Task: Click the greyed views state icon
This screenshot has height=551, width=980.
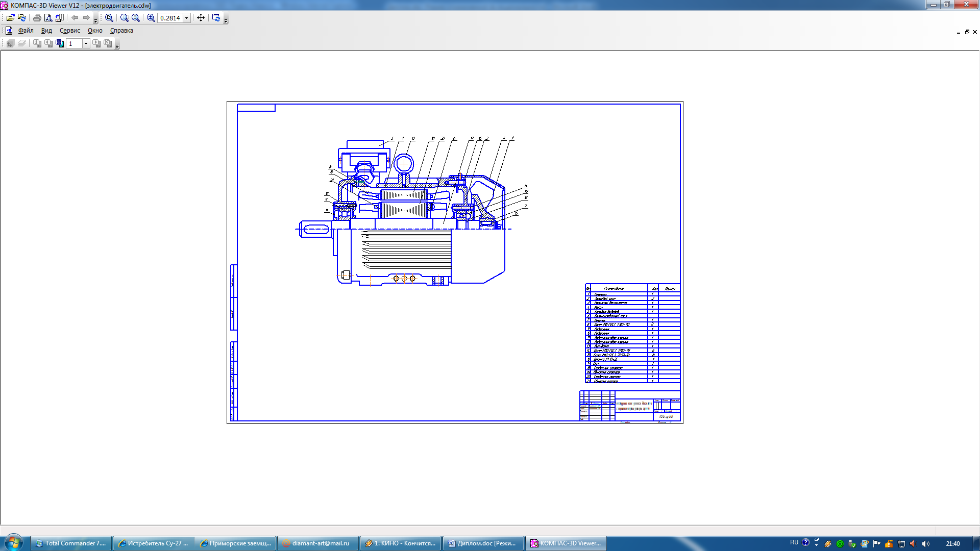Action: coord(10,43)
